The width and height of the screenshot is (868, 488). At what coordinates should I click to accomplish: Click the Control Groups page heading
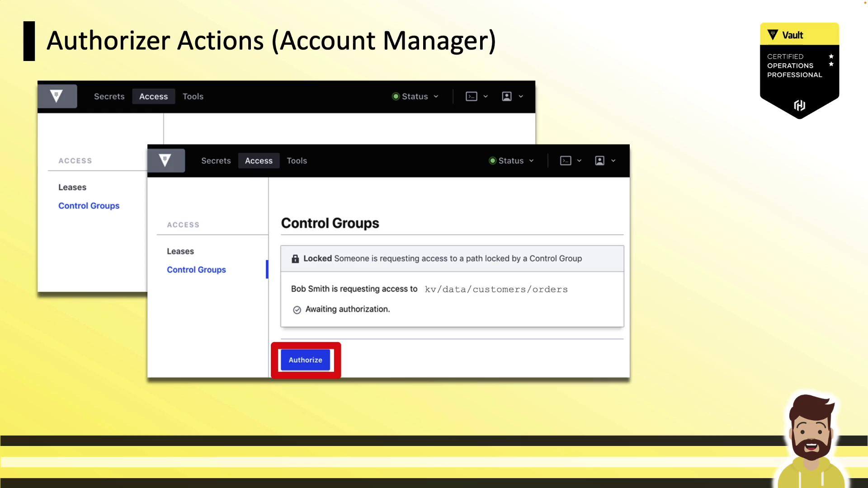(330, 223)
